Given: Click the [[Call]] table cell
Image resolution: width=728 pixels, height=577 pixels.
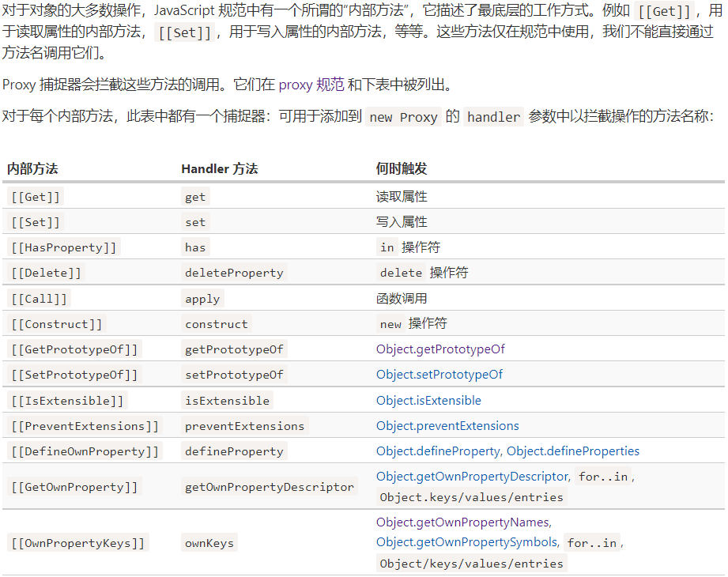Looking at the screenshot, I should 40,299.
